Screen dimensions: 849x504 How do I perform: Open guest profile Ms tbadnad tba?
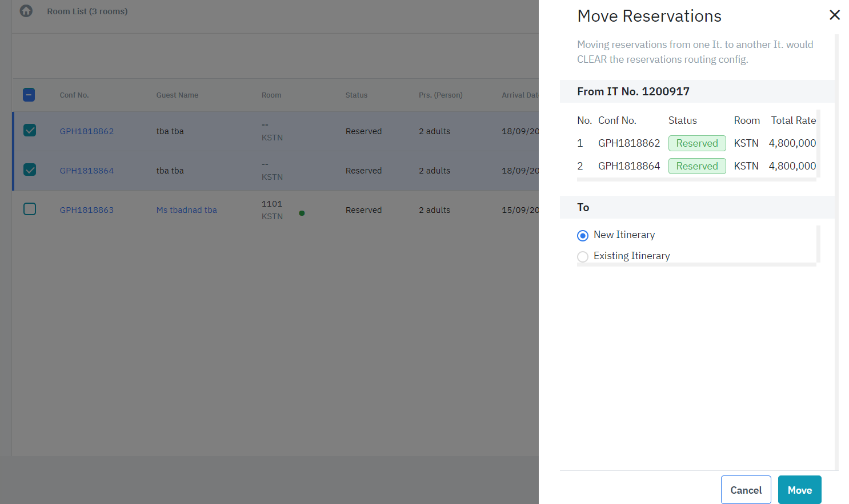(x=186, y=210)
